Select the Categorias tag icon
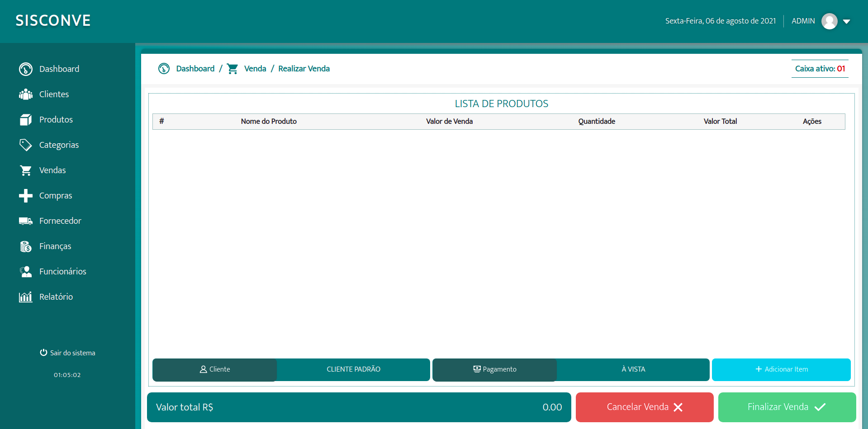Screen dimensions: 868x429 point(26,145)
